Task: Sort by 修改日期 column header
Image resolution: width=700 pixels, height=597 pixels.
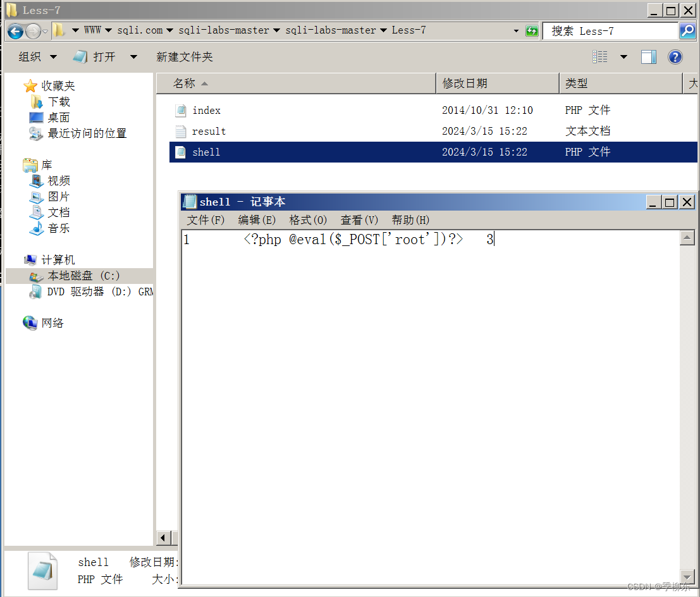Action: [497, 83]
